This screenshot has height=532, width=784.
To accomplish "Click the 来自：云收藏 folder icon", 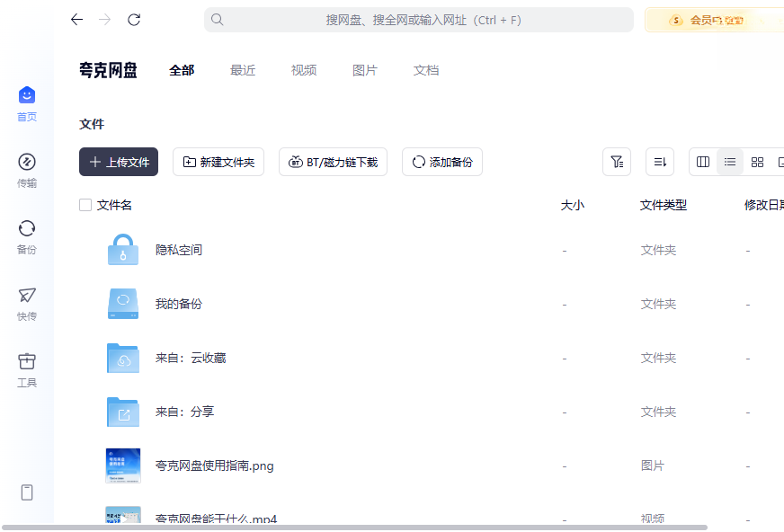I will tap(123, 358).
